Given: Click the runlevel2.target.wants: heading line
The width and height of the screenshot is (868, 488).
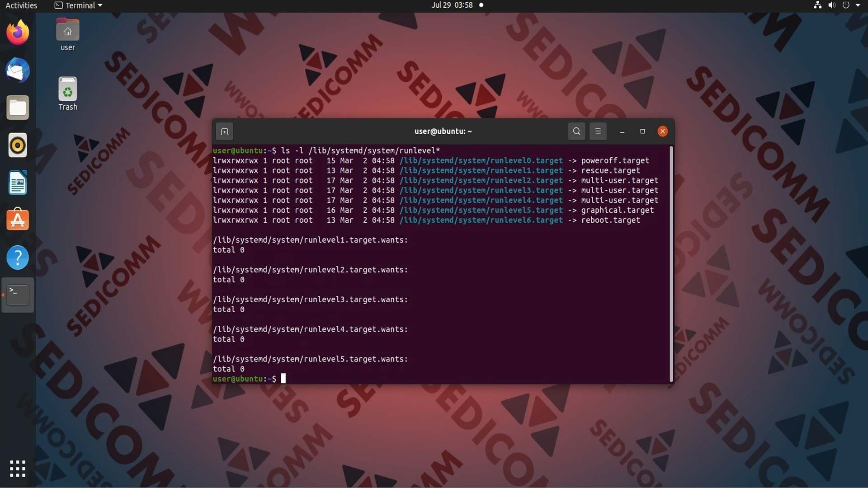Looking at the screenshot, I should coord(310,270).
